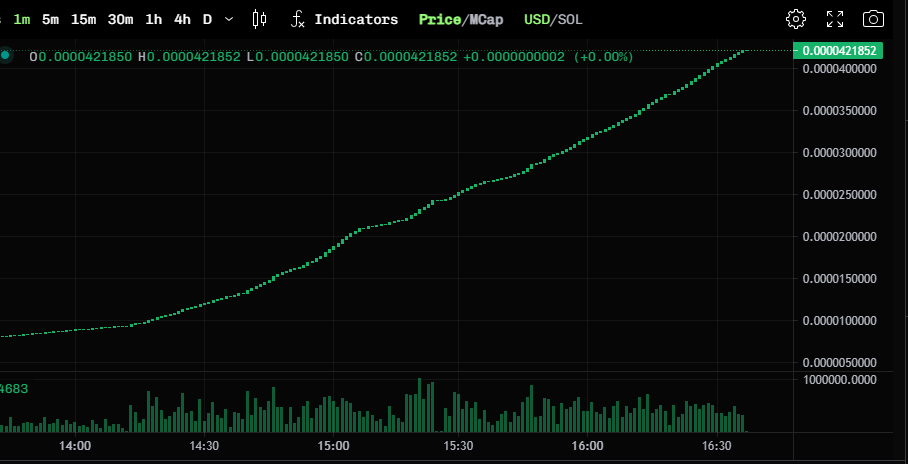This screenshot has width=908, height=464.
Task: Click the green volume value 4683
Action: [x=14, y=389]
